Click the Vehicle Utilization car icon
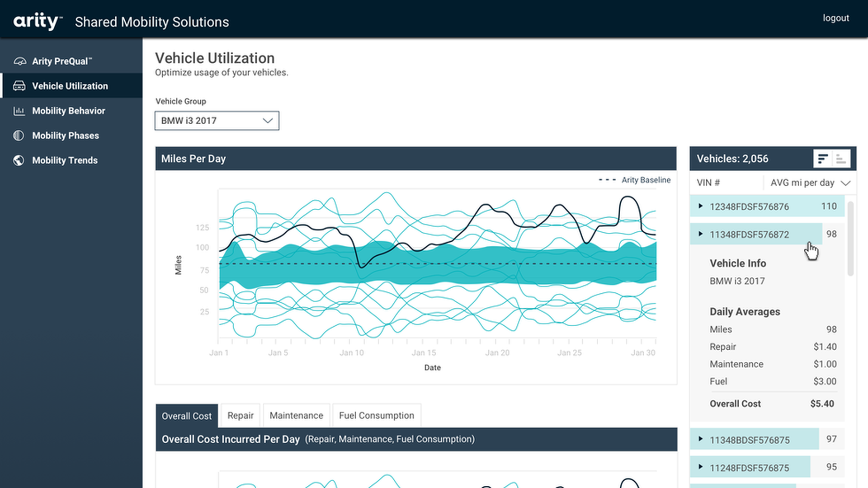 tap(19, 86)
